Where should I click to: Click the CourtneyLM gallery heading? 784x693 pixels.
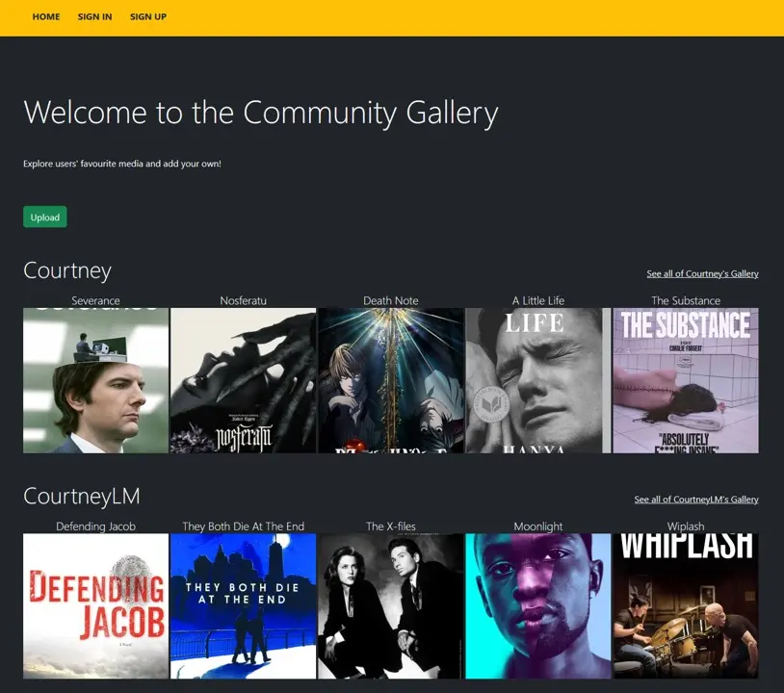tap(82, 497)
